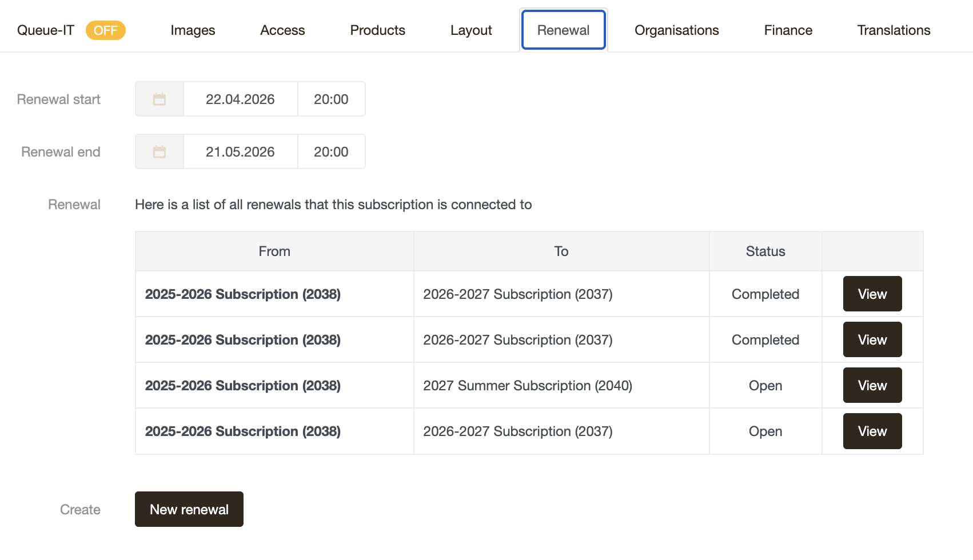Open the Renewal start calendar icon

(159, 99)
